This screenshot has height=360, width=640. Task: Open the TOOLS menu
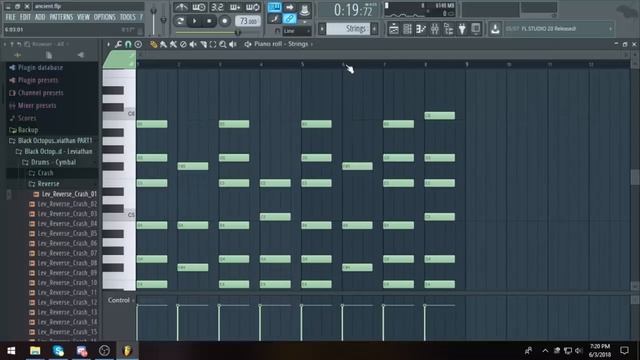point(128,17)
